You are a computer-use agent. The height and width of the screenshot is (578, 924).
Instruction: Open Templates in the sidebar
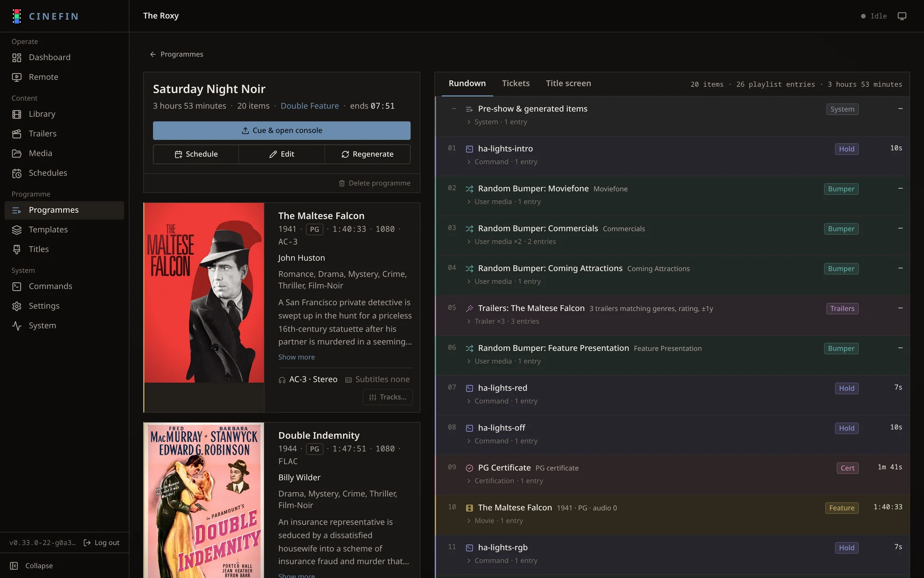(x=64, y=230)
